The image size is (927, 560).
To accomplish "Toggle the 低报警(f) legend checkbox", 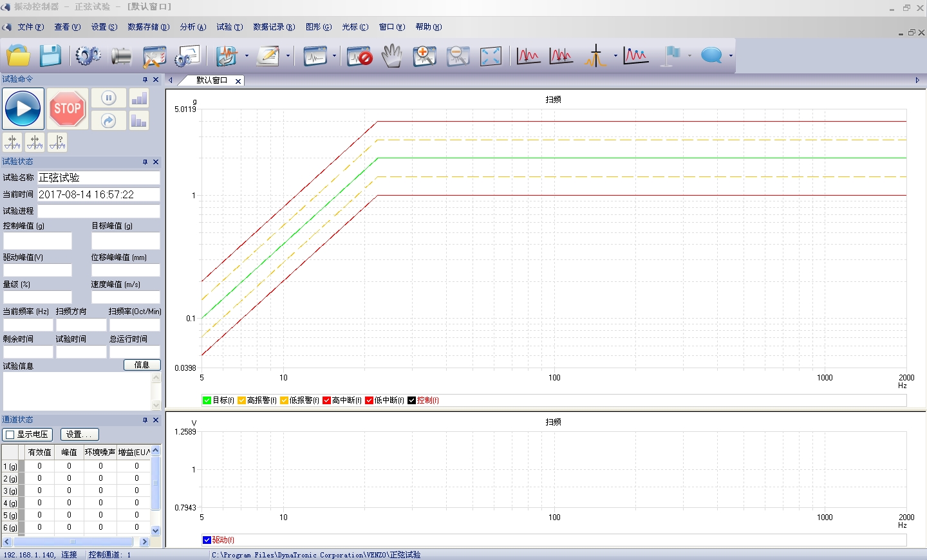I will click(x=284, y=400).
